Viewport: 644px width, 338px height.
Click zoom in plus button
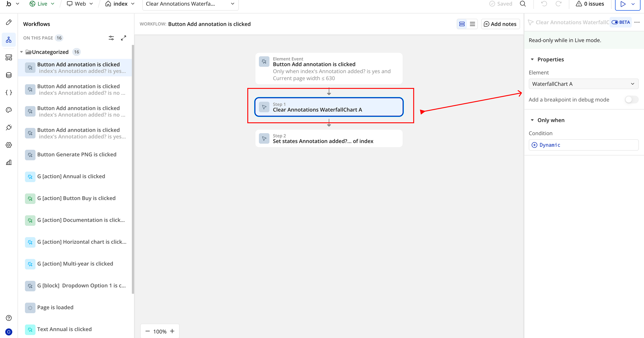click(x=172, y=331)
